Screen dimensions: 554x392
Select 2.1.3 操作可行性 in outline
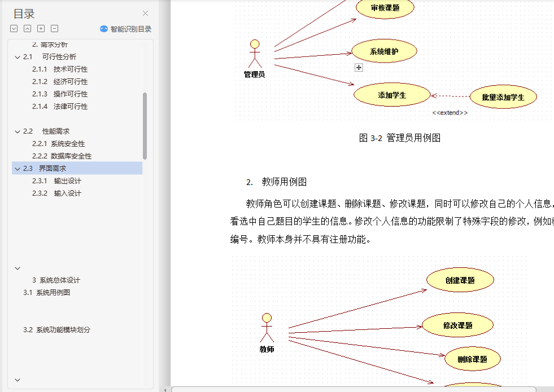tap(60, 94)
